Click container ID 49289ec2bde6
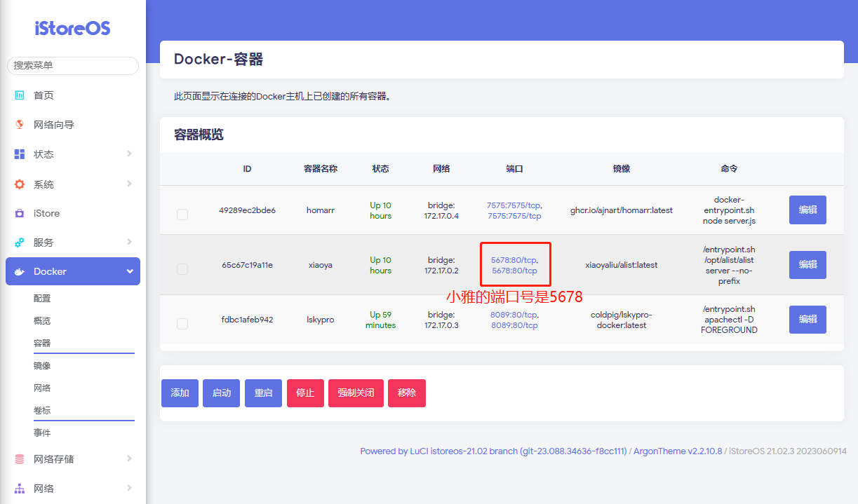This screenshot has width=858, height=504. pos(247,210)
